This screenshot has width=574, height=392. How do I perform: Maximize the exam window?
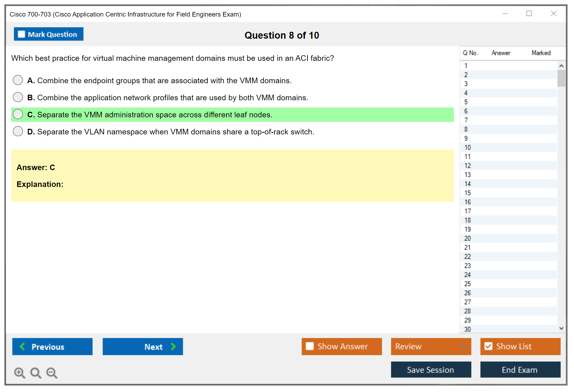tap(529, 14)
